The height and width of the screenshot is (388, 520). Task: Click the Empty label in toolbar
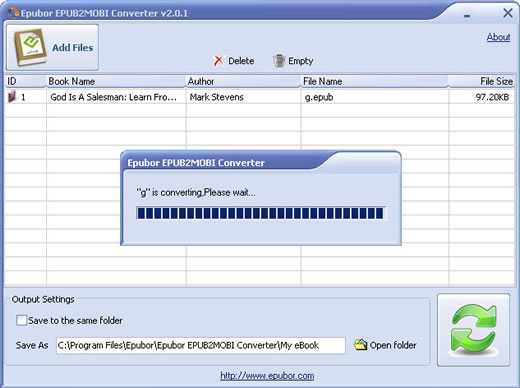click(x=301, y=61)
